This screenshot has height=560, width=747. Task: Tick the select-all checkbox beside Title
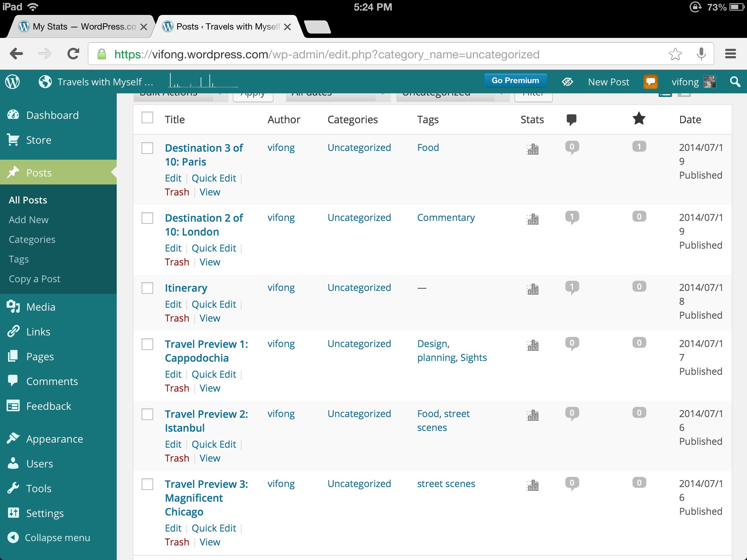coord(147,118)
